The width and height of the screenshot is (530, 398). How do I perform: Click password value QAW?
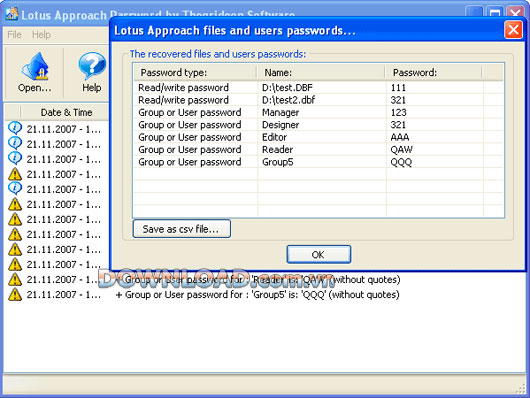coord(401,150)
